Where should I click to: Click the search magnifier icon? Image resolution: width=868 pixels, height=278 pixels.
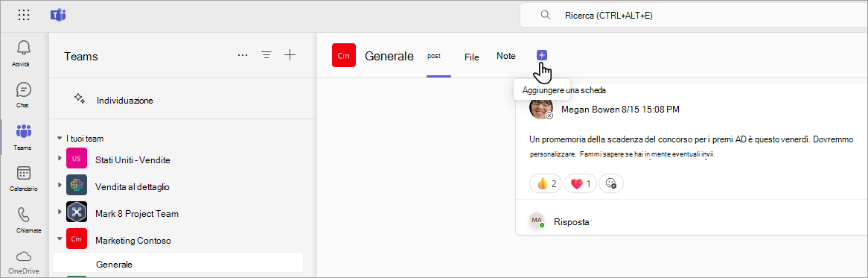click(x=545, y=15)
